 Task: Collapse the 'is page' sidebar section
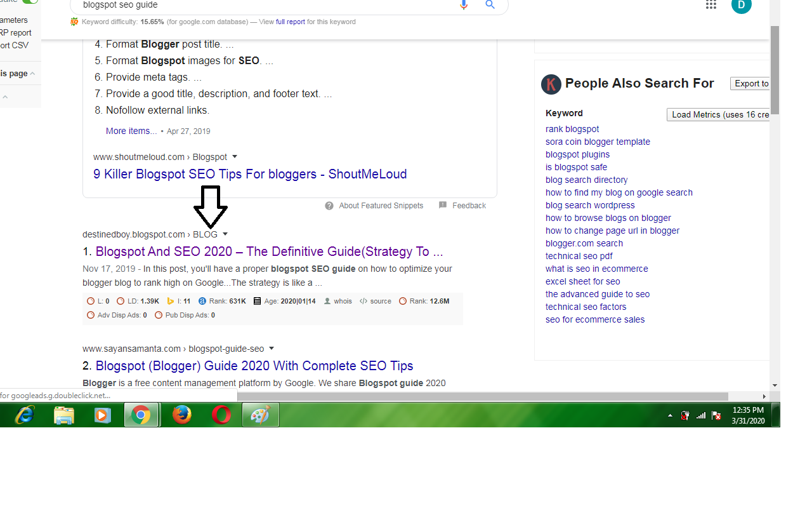pyautogui.click(x=32, y=74)
